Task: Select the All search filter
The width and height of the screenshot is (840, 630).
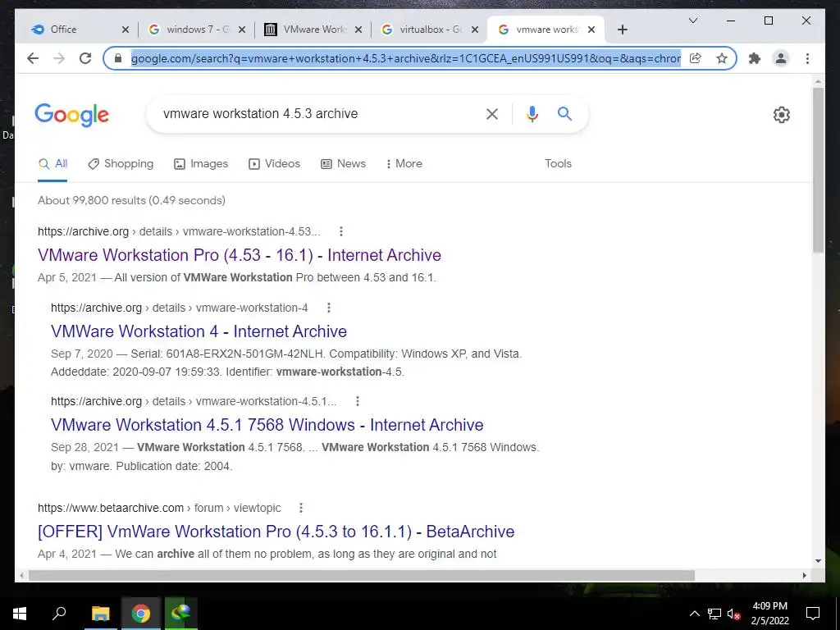Action: click(52, 164)
